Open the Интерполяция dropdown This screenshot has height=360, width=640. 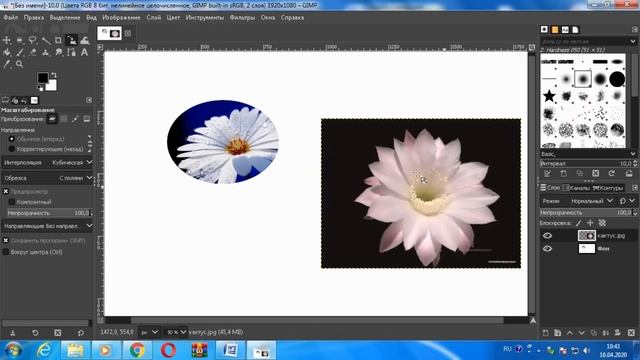[x=47, y=162]
